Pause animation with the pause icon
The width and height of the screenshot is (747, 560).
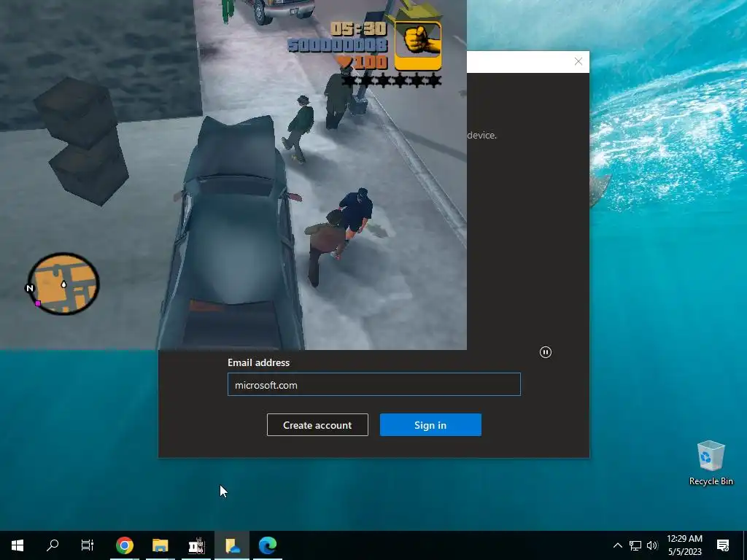[546, 352]
